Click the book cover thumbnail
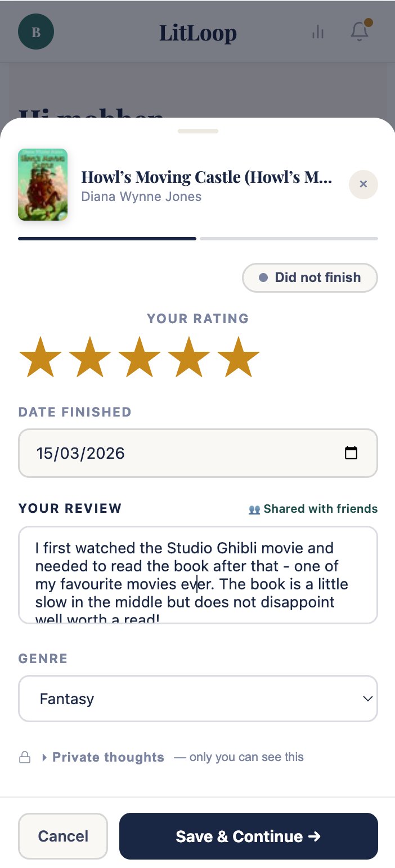 43,185
